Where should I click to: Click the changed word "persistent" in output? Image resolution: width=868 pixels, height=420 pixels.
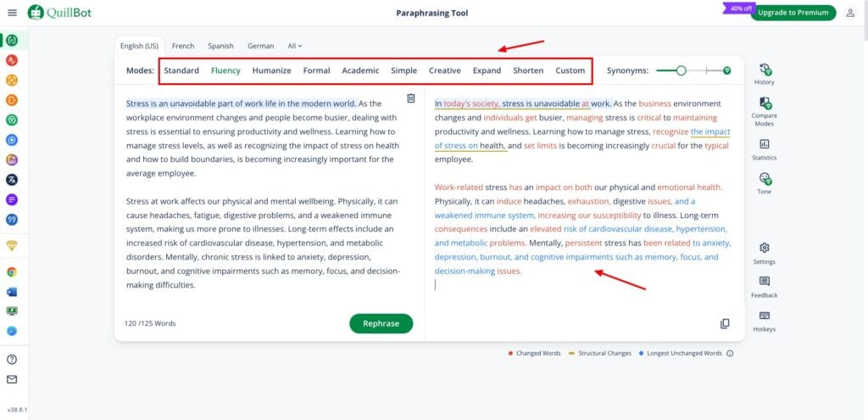pos(583,243)
